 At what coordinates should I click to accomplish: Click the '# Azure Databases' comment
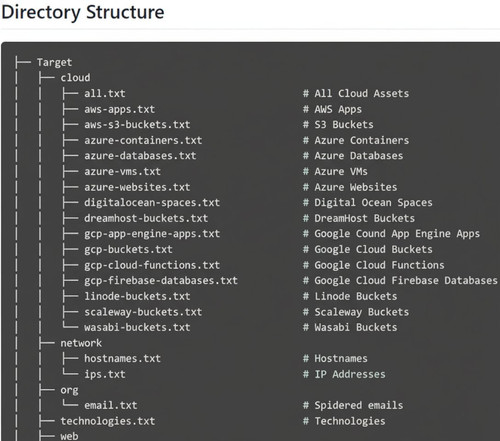tap(353, 156)
